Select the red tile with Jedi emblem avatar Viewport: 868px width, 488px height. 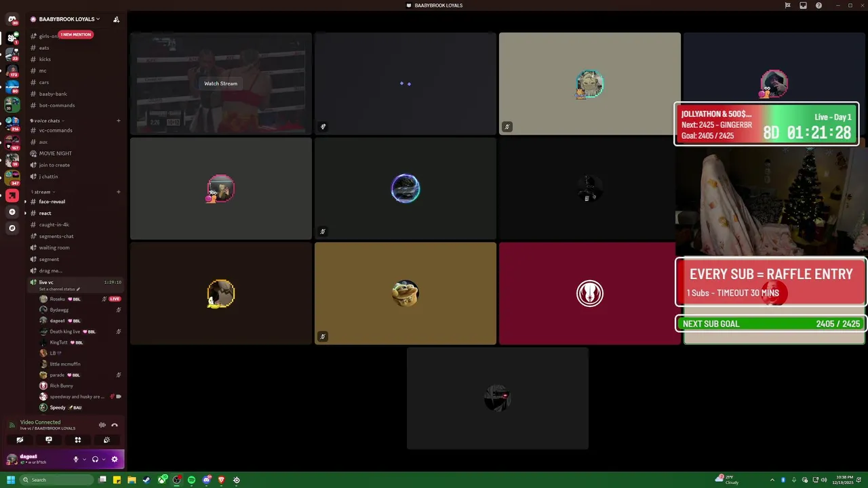point(589,293)
